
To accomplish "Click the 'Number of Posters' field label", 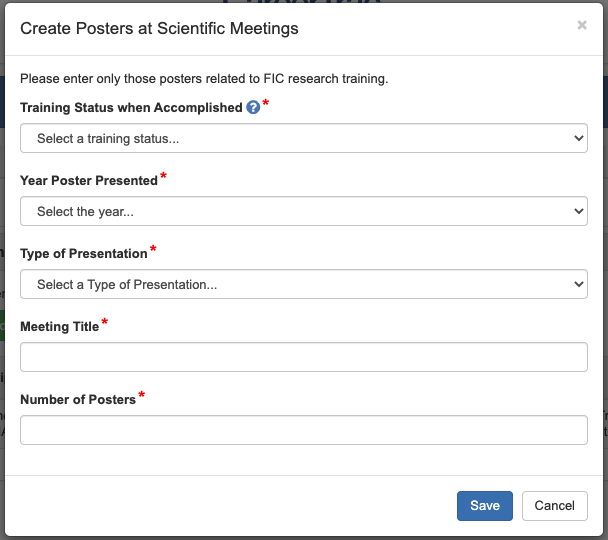I will 78,400.
